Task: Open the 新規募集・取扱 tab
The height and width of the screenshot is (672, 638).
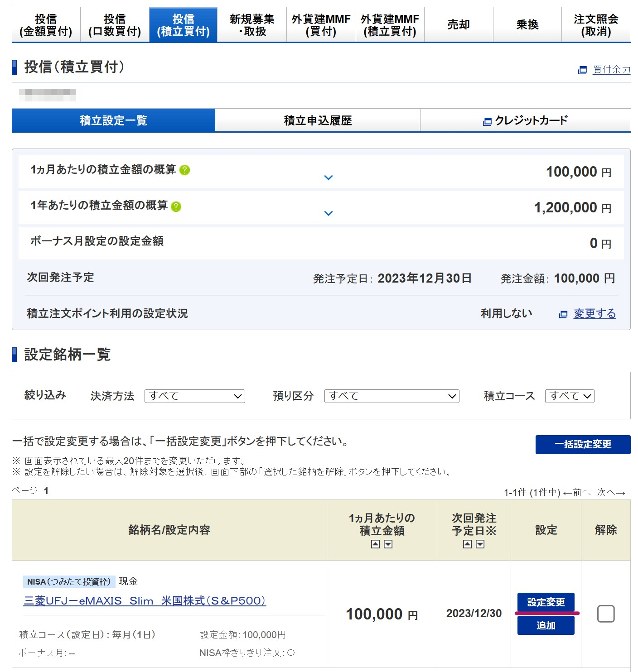Action: [252, 25]
